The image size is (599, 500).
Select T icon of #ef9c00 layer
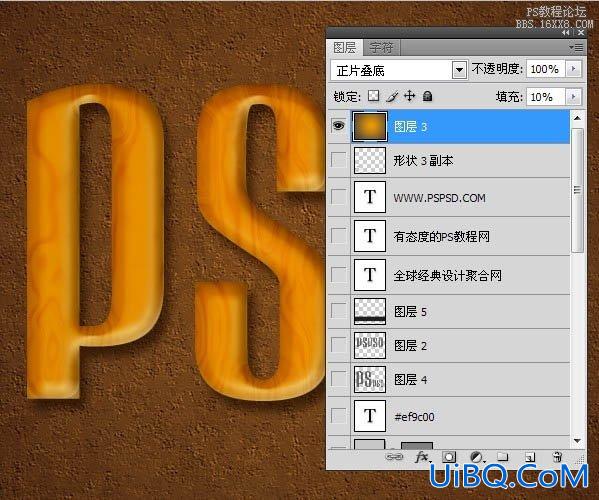pos(370,416)
